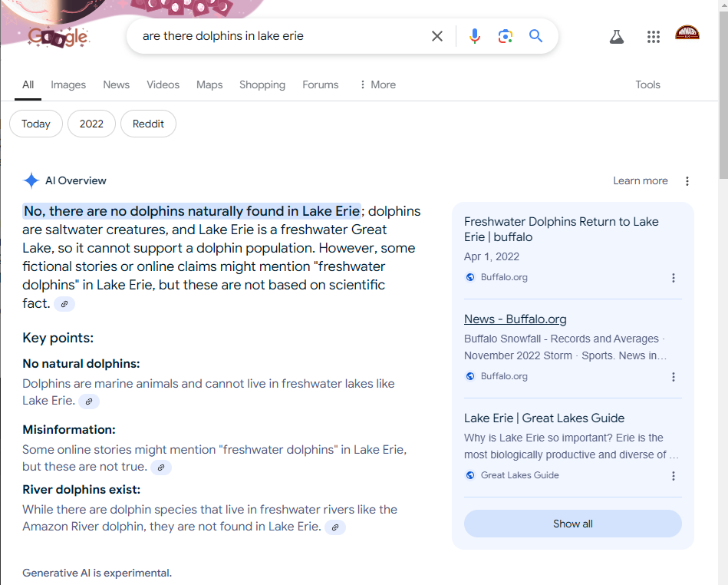Open source link chip after 'these are not true.'
This screenshot has width=728, height=585.
pos(161,468)
